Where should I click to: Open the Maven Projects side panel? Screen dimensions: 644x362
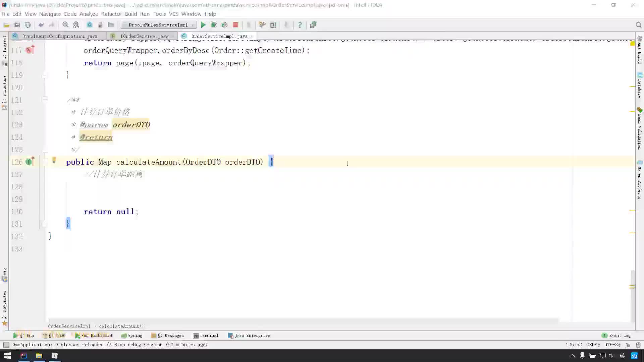[640, 180]
